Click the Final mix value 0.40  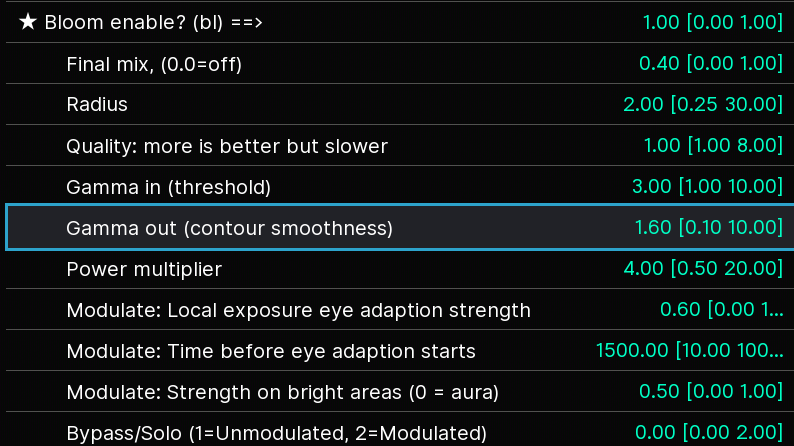[659, 63]
